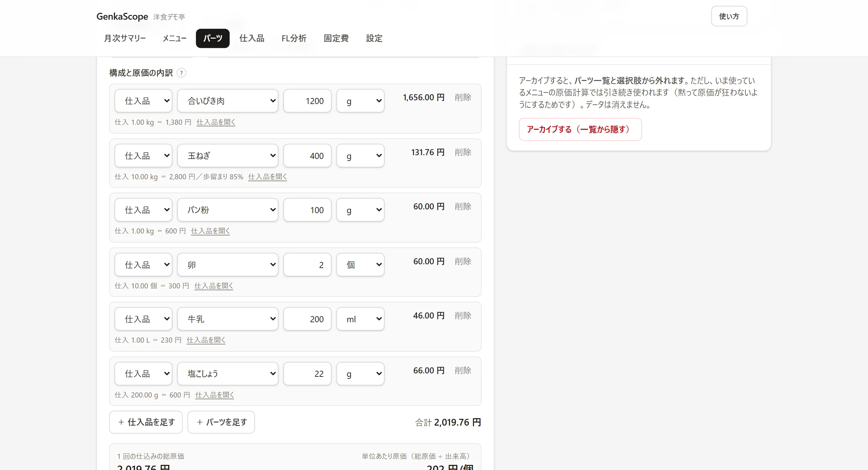Open the 玉ねぎ ingredient dropdown
Screen dimensions: 868x470
(x=228, y=156)
